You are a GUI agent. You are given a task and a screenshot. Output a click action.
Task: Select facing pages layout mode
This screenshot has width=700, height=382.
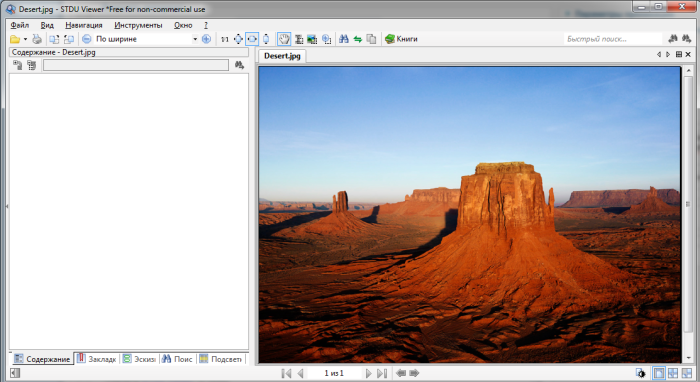(673, 373)
